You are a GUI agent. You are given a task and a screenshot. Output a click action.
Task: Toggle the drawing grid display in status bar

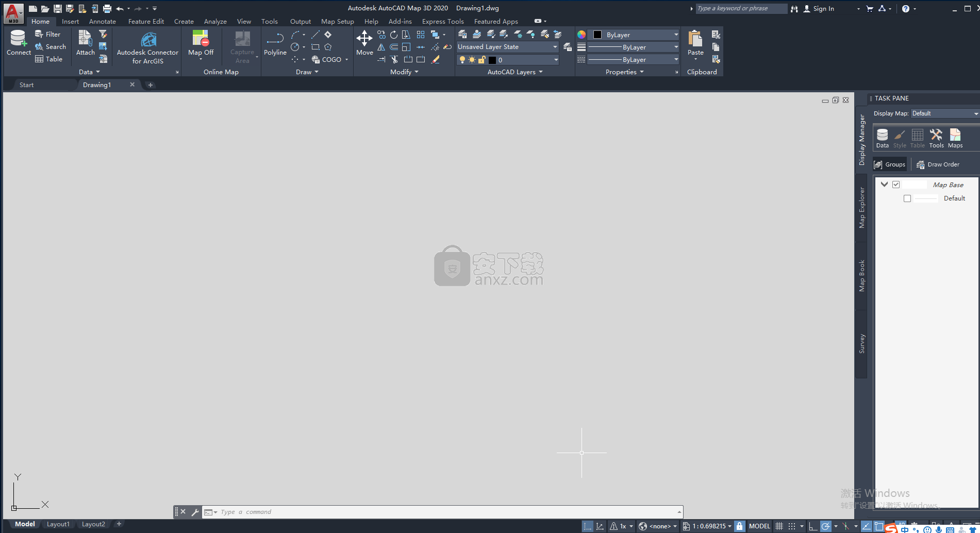(x=779, y=526)
